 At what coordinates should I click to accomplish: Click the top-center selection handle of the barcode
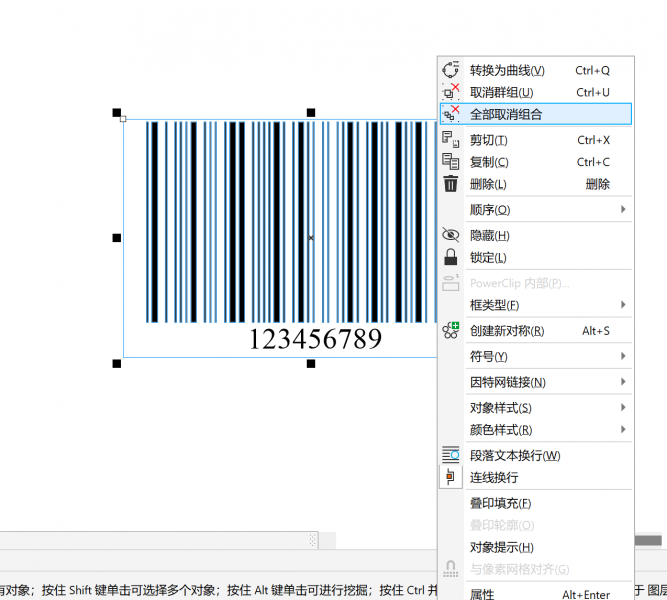coord(311,112)
